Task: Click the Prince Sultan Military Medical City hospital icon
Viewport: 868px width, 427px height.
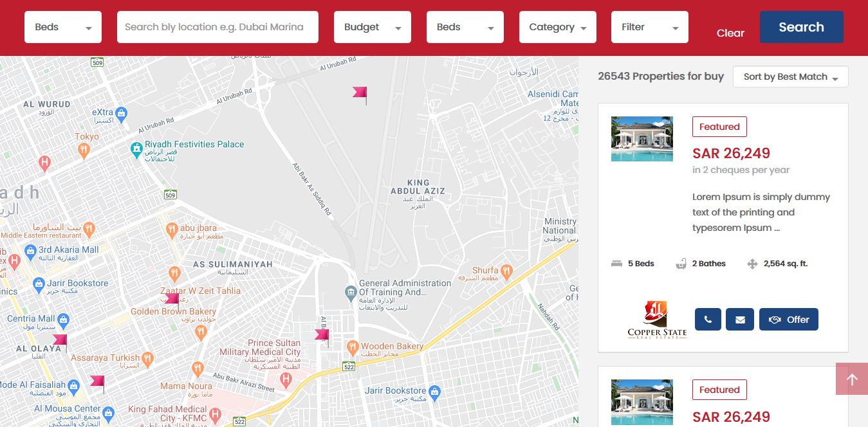Action: click(286, 381)
